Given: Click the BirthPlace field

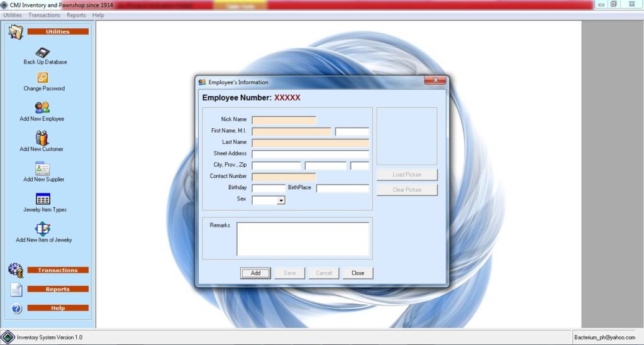Looking at the screenshot, I should (x=343, y=189).
